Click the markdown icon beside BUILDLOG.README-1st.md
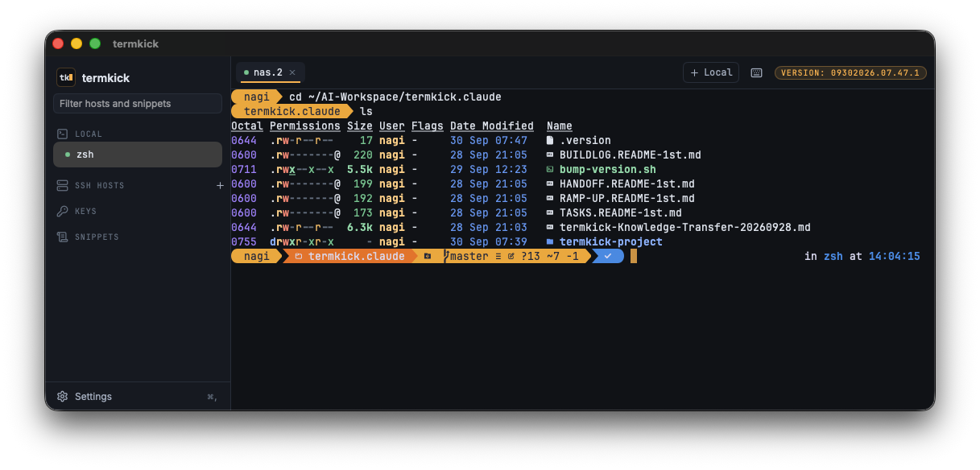The width and height of the screenshot is (980, 470). pos(550,155)
